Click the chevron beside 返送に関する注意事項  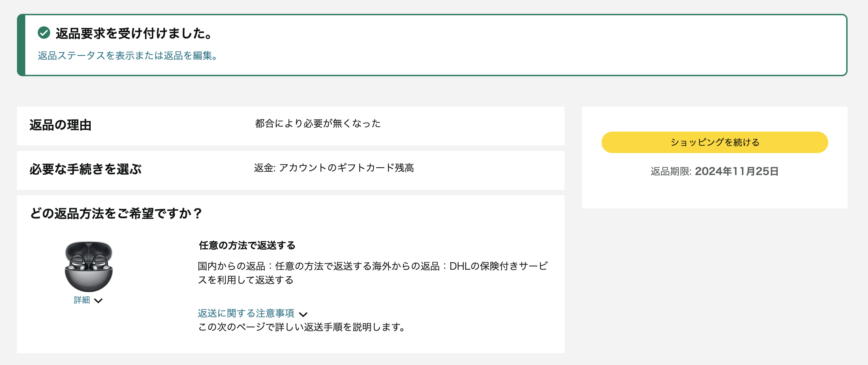tap(303, 314)
